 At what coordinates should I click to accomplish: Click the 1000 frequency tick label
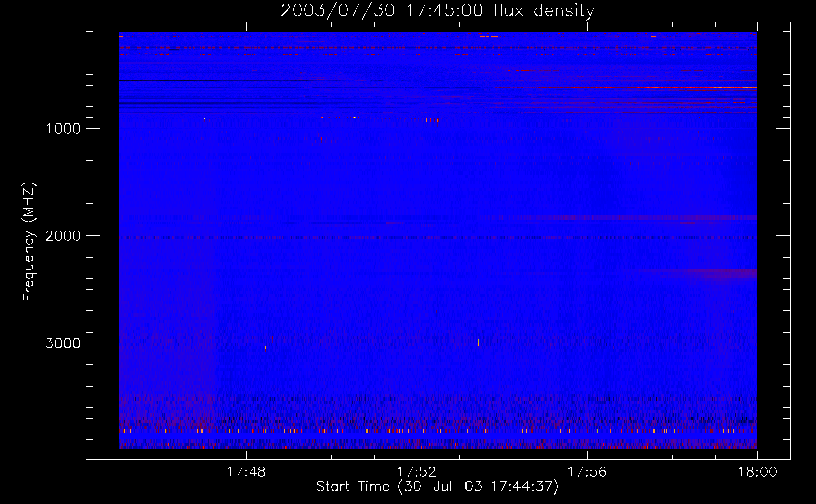(63, 129)
